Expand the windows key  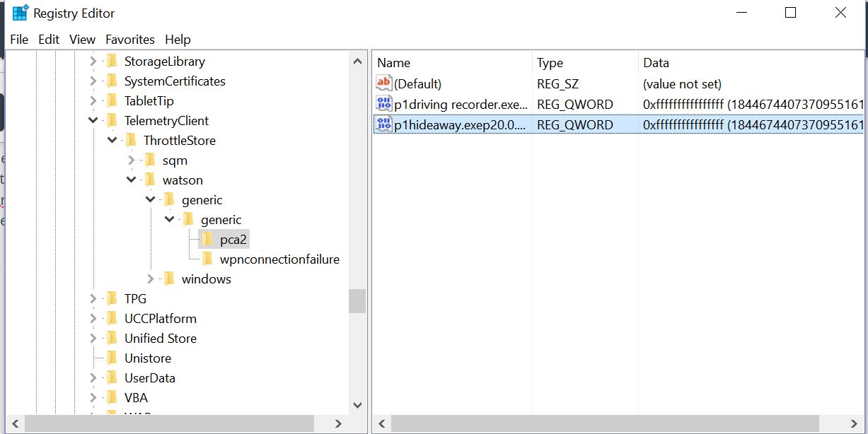click(150, 279)
